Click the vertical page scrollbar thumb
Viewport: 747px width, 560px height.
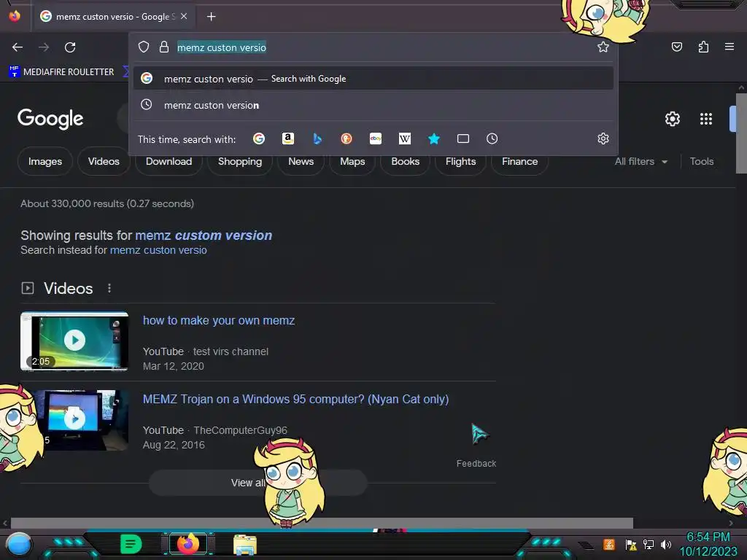coord(741,133)
